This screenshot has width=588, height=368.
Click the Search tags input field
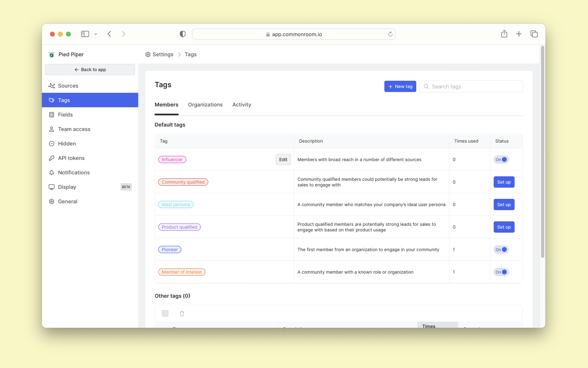(x=471, y=87)
